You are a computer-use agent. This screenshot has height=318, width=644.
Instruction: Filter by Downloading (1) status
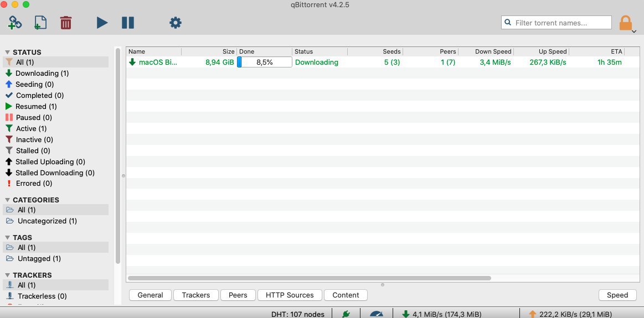click(x=55, y=74)
